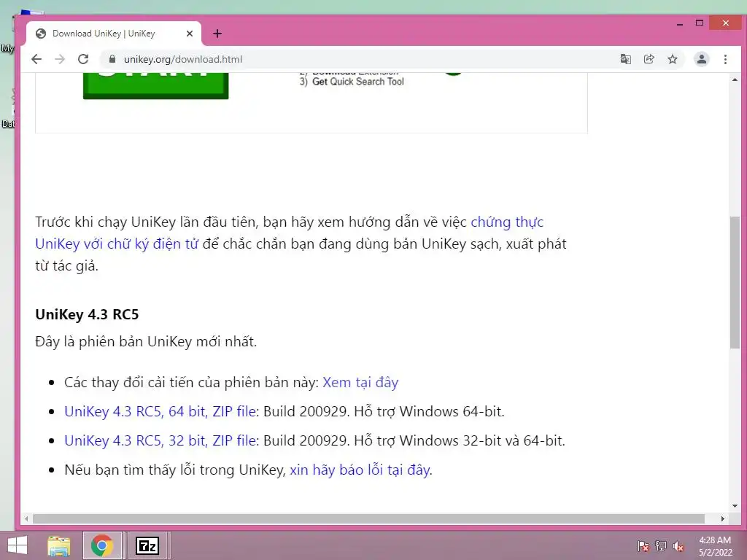Follow the 'Xem tại đây' link
The image size is (747, 560).
(360, 382)
